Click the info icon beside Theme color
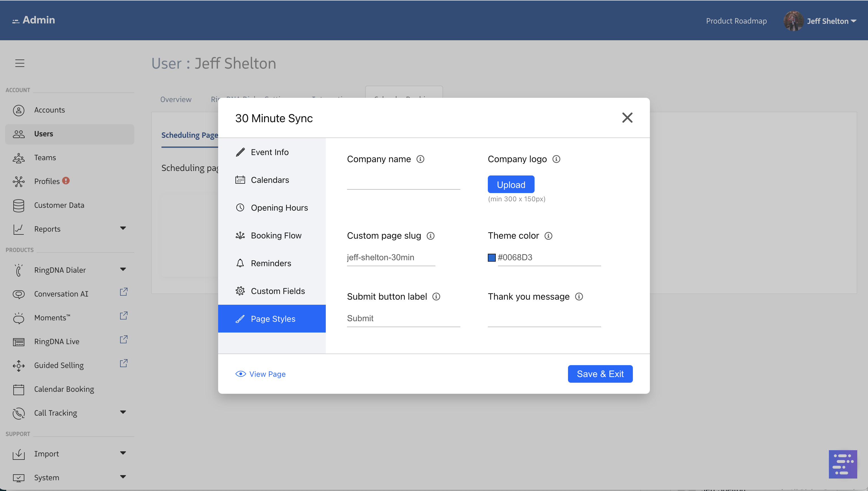Screen dimensions: 868x491 click(x=548, y=236)
